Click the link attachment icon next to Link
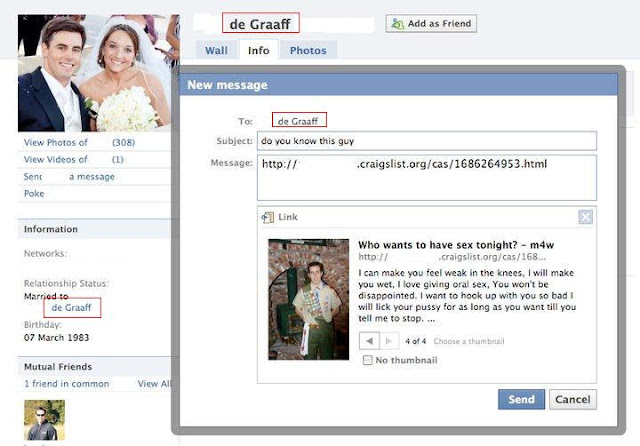 pos(268,217)
